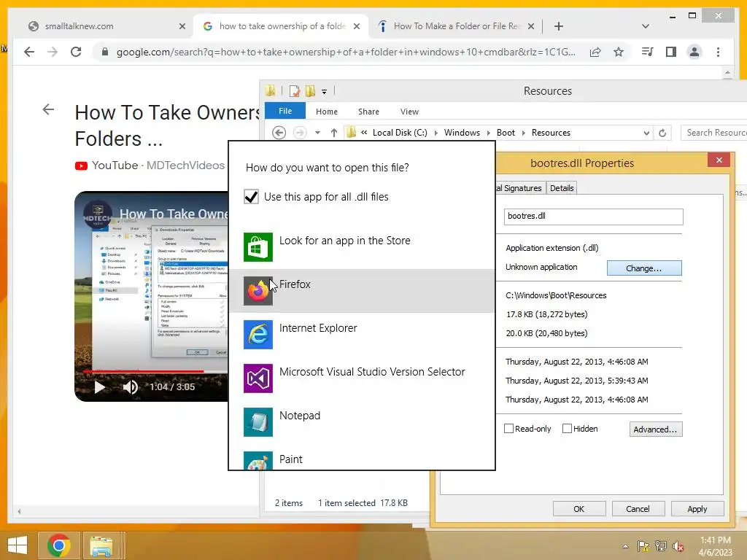Open Chrome media control icon
This screenshot has height=560, width=747.
(648, 52)
